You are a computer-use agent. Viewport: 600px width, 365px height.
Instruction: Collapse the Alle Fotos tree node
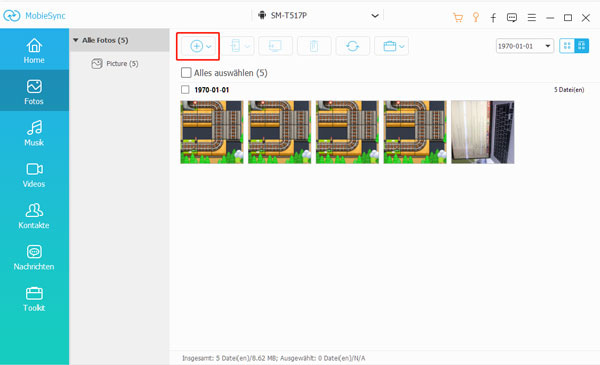(x=76, y=40)
